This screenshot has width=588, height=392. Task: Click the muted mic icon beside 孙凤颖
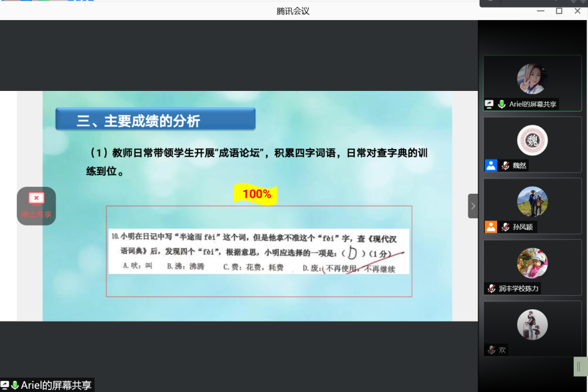tap(505, 226)
